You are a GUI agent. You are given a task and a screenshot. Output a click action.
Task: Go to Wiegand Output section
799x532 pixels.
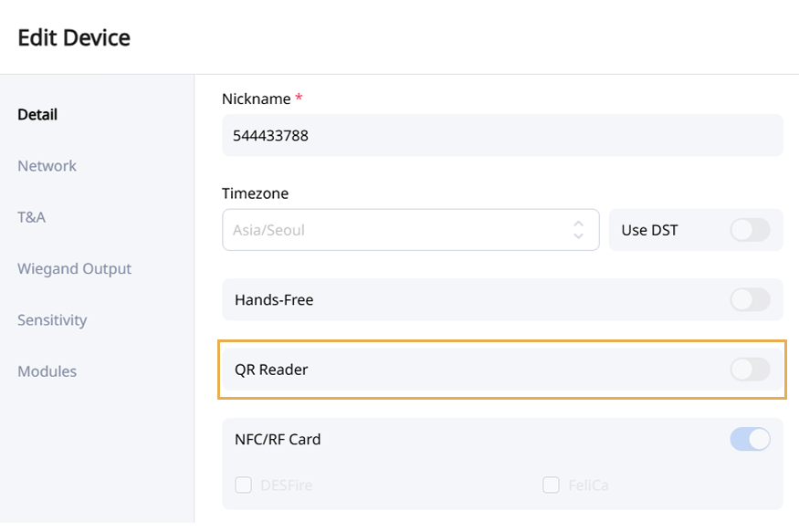(x=74, y=269)
